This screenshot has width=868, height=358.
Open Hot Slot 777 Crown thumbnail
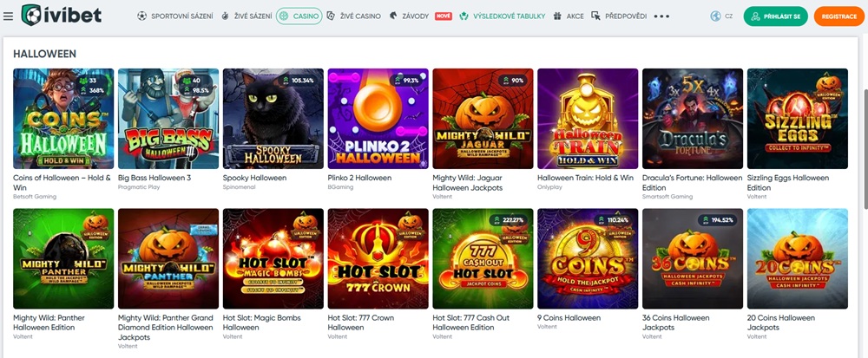pyautogui.click(x=378, y=258)
